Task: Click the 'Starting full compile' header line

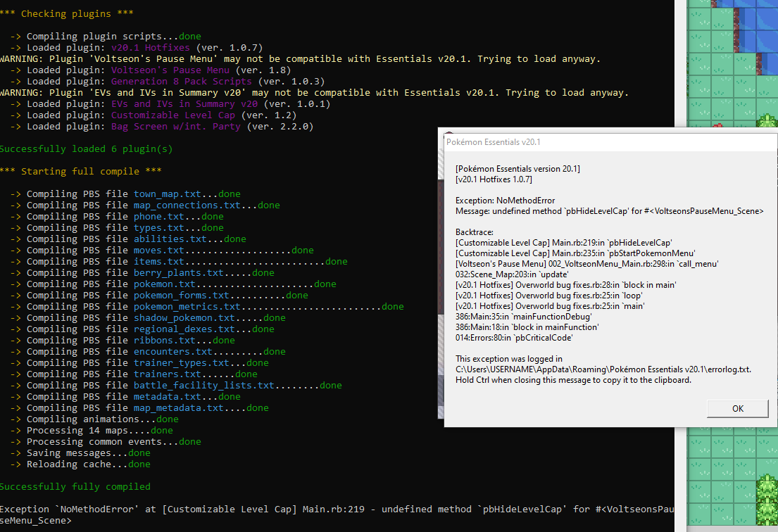Action: [80, 172]
